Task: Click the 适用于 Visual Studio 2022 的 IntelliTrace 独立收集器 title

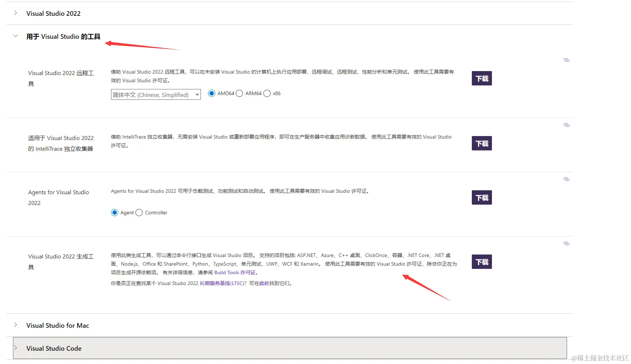Action: (61, 143)
